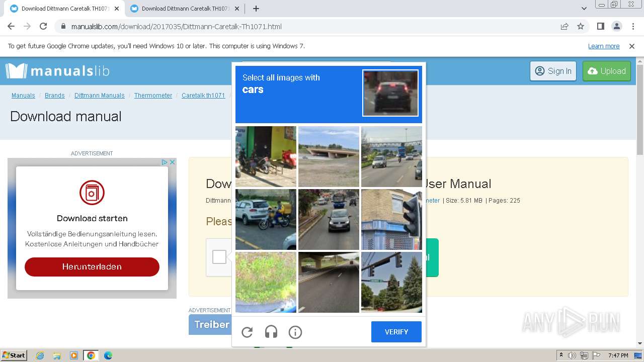Select captcha tile with black car on road
The image size is (644, 362).
pyautogui.click(x=329, y=219)
